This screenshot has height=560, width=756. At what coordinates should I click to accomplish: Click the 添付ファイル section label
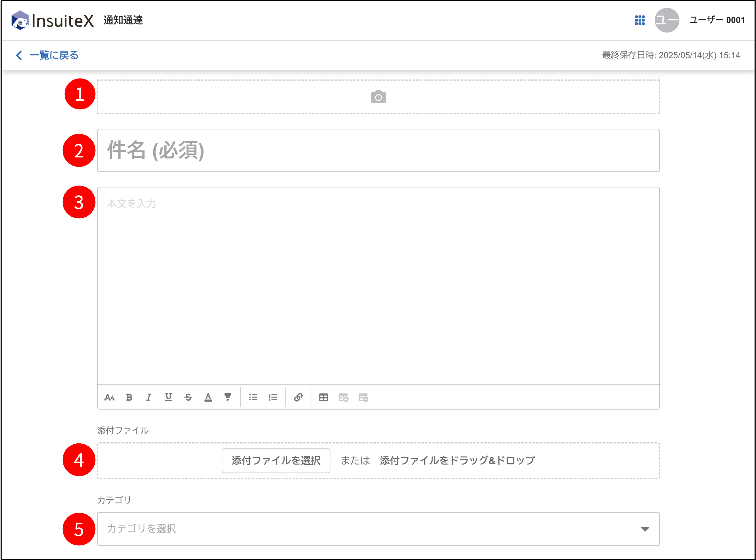(x=123, y=431)
